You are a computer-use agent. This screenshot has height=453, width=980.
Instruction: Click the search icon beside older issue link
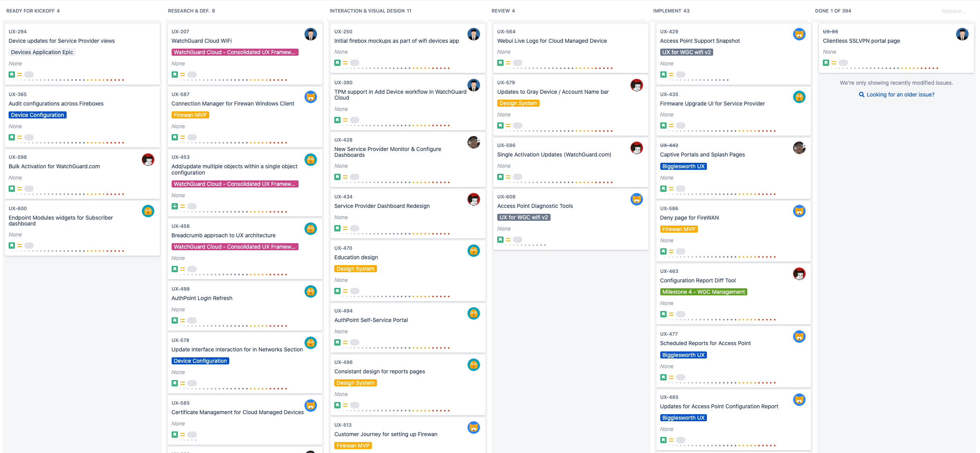[862, 95]
